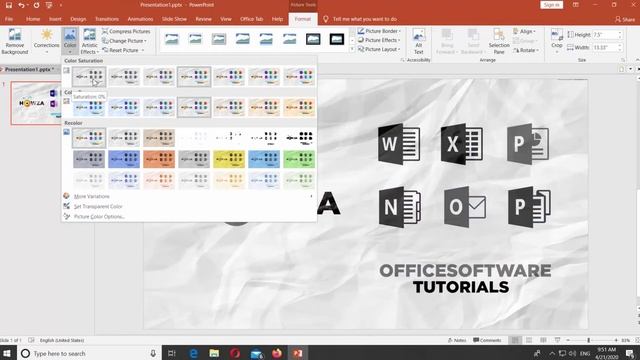Select slide 1 thumbnail

tap(36, 103)
